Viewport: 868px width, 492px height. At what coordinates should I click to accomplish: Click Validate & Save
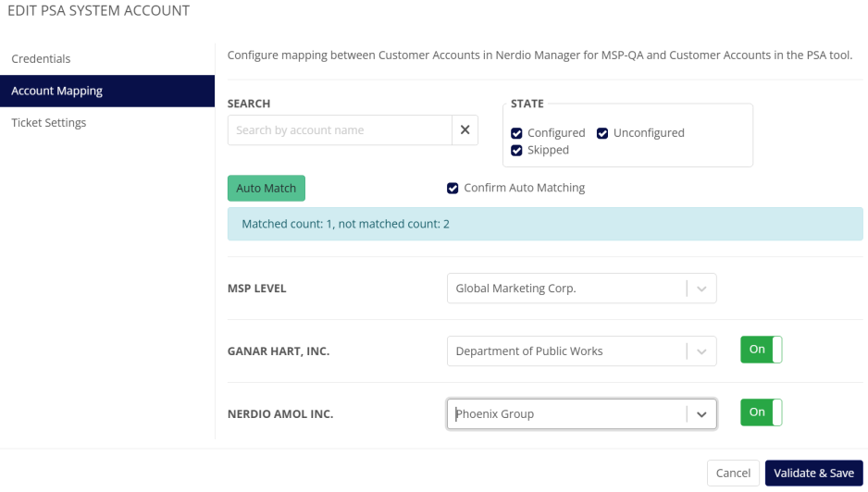(x=813, y=474)
